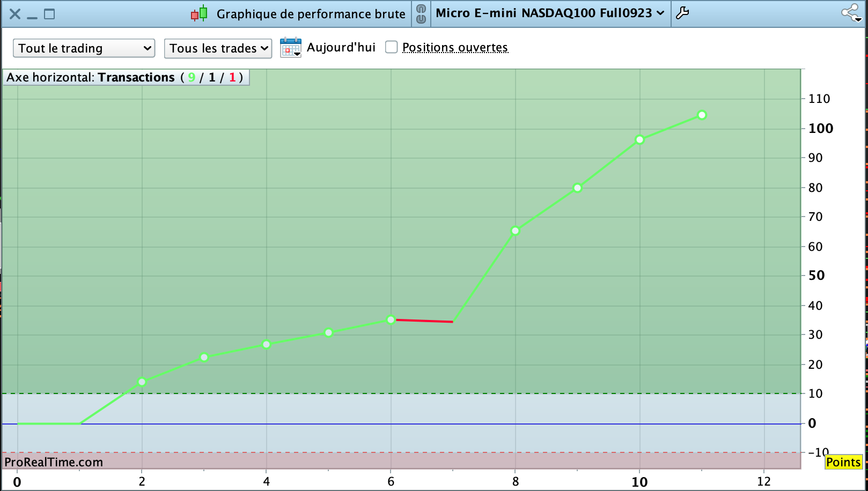868x491 pixels.
Task: Click the 10 label on horizontal axis
Action: [639, 482]
